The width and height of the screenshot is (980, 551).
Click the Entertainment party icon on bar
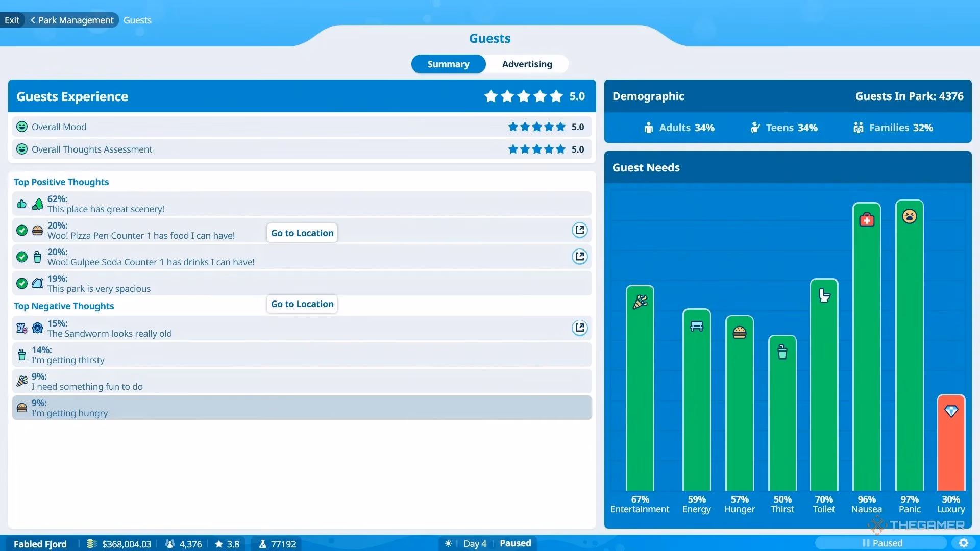(x=640, y=302)
